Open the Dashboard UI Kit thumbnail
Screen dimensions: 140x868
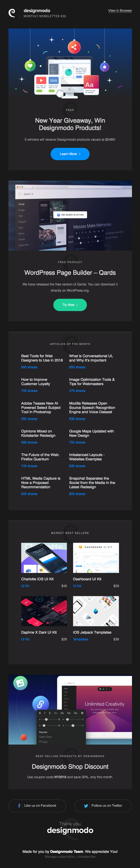96,558
